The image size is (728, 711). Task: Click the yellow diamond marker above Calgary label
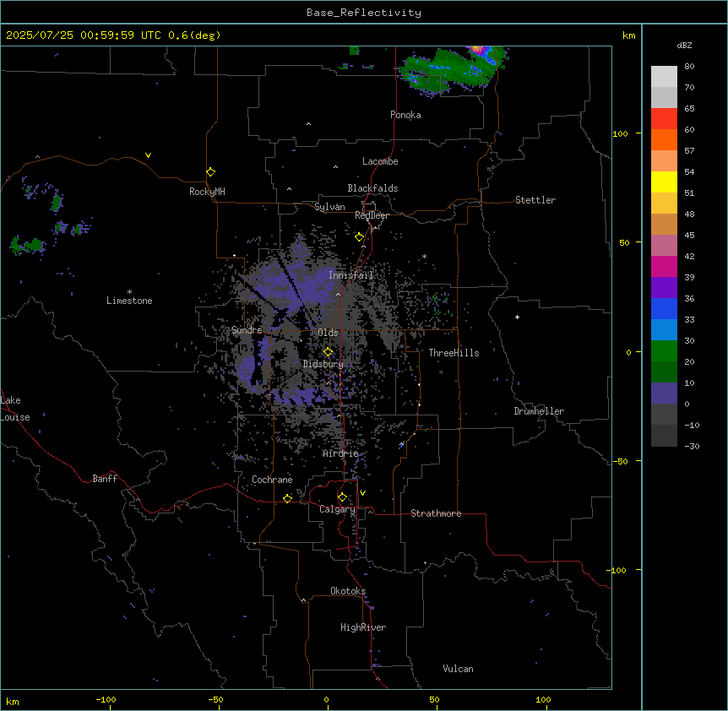342,497
